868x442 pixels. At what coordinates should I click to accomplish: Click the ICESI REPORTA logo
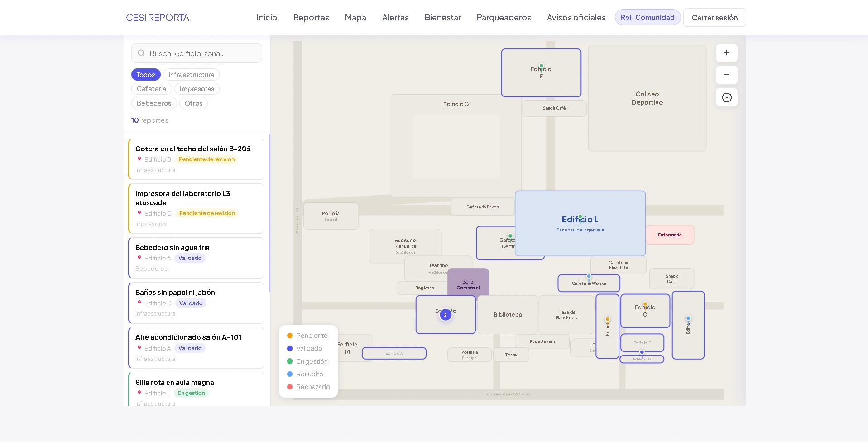pos(157,18)
